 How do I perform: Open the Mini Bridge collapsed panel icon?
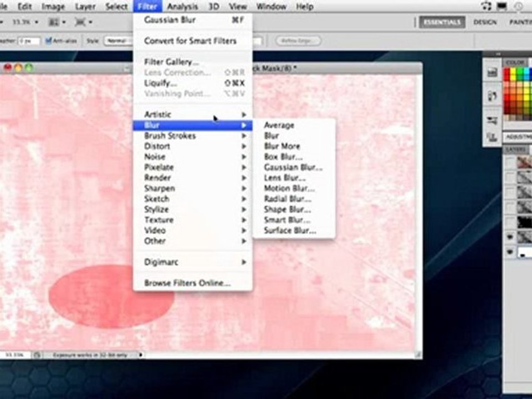[492, 72]
